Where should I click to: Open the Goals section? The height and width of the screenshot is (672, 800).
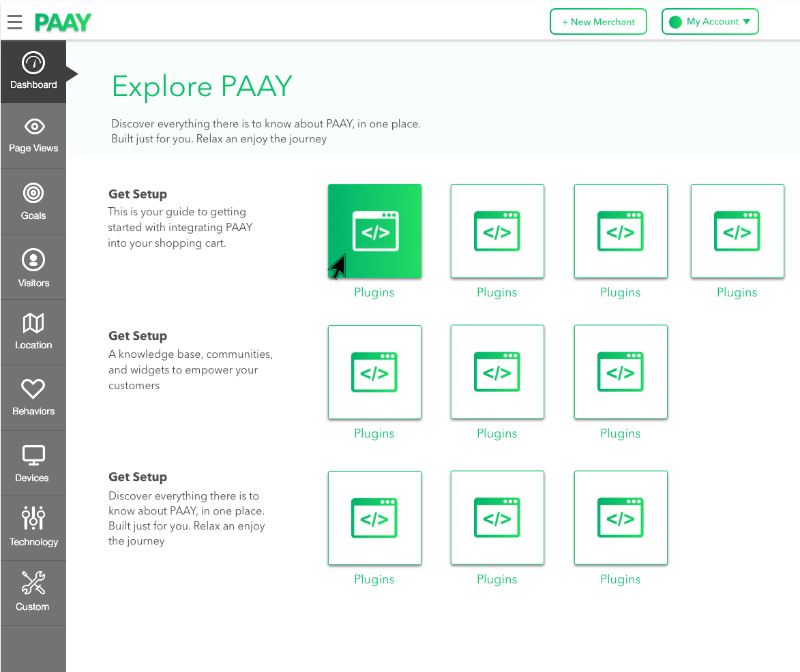point(33,202)
